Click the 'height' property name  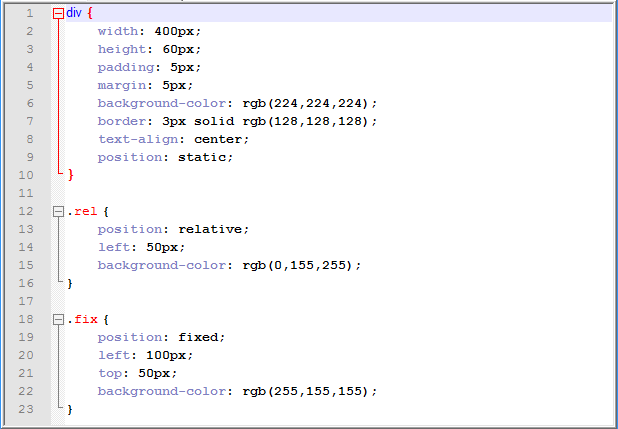[122, 50]
